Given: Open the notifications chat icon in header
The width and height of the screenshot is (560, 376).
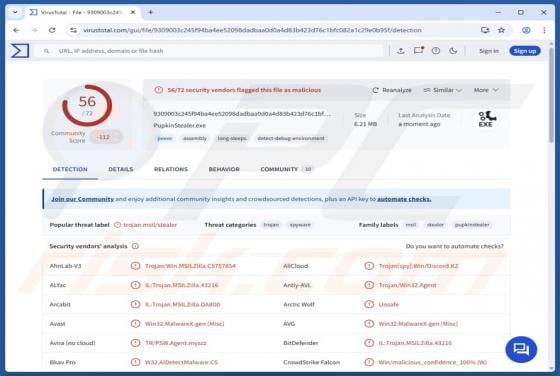Looking at the screenshot, I should pos(418,50).
